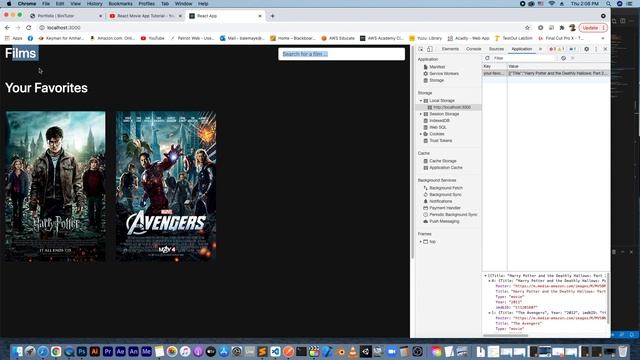The height and width of the screenshot is (360, 640).
Task: Click the Search for a film field
Action: tap(342, 54)
